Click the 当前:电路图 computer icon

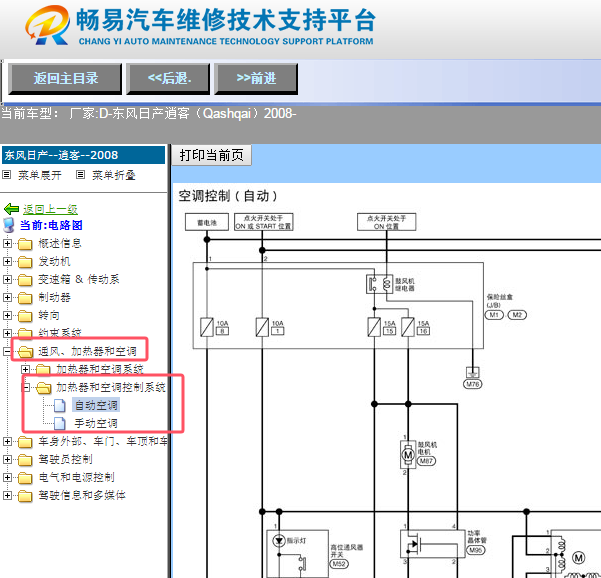pos(9,225)
